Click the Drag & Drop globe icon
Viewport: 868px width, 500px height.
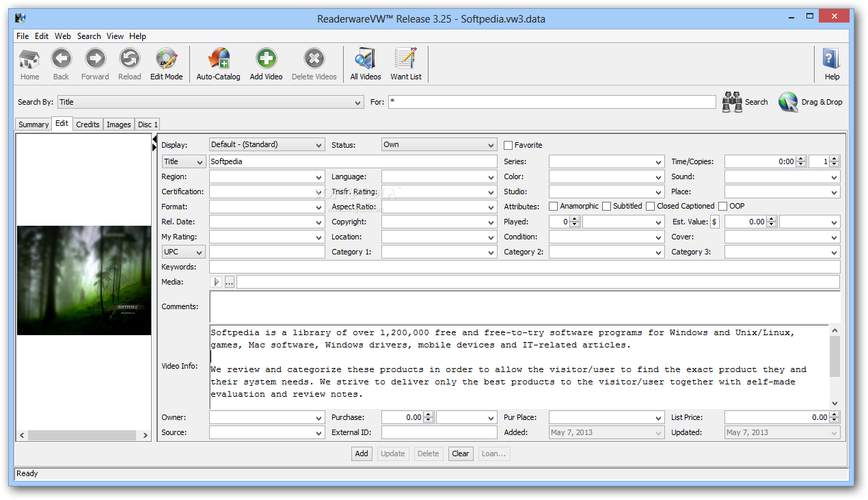788,102
